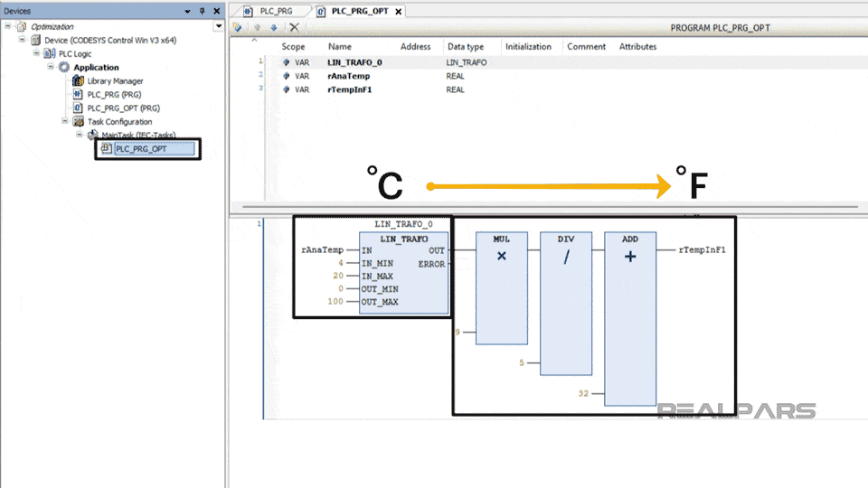Click the Task Configuration icon
This screenshot has width=868, height=488.
tap(78, 122)
